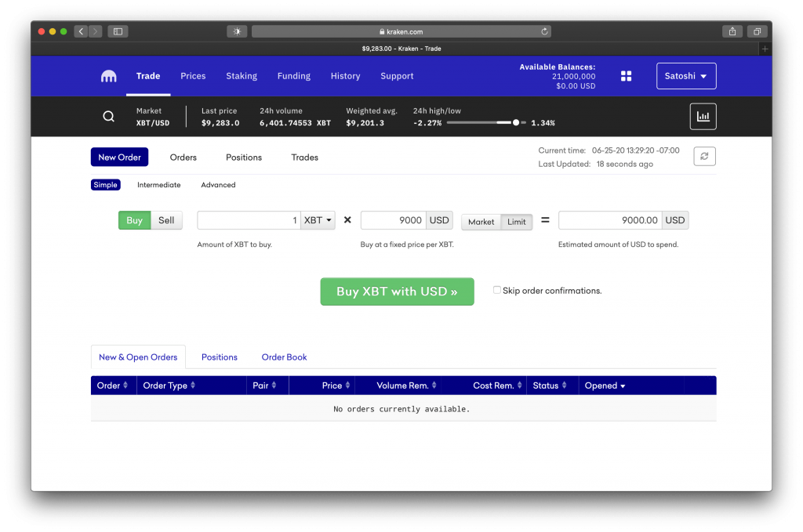Open the Prices navigation tab
The image size is (803, 532).
click(x=193, y=76)
